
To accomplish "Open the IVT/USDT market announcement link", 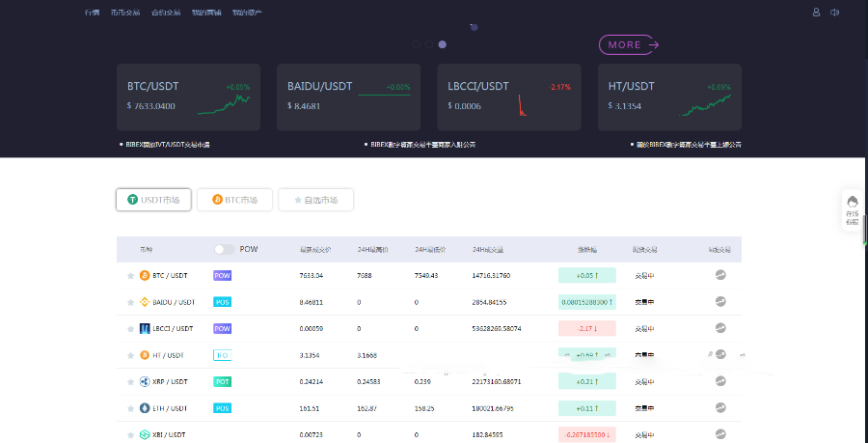I will tap(167, 145).
